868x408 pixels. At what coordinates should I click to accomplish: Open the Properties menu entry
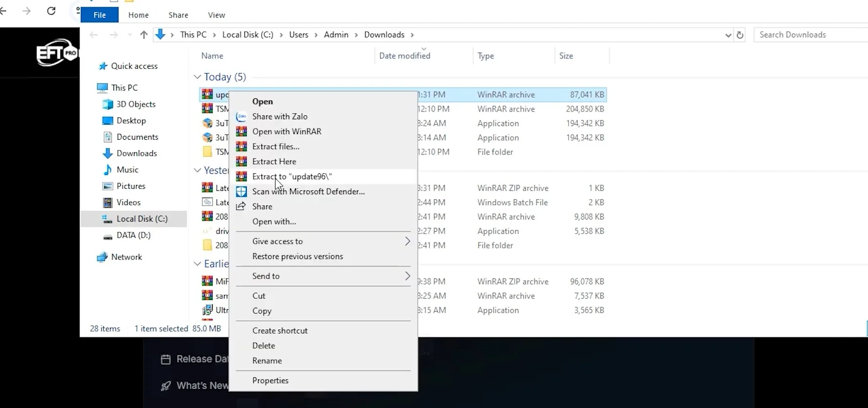click(323, 381)
